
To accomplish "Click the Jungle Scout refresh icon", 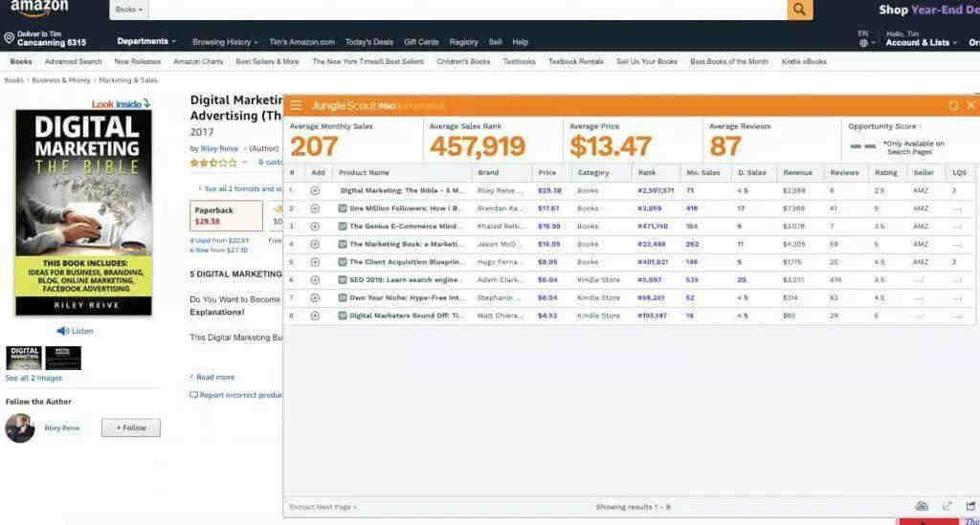I will click(953, 105).
